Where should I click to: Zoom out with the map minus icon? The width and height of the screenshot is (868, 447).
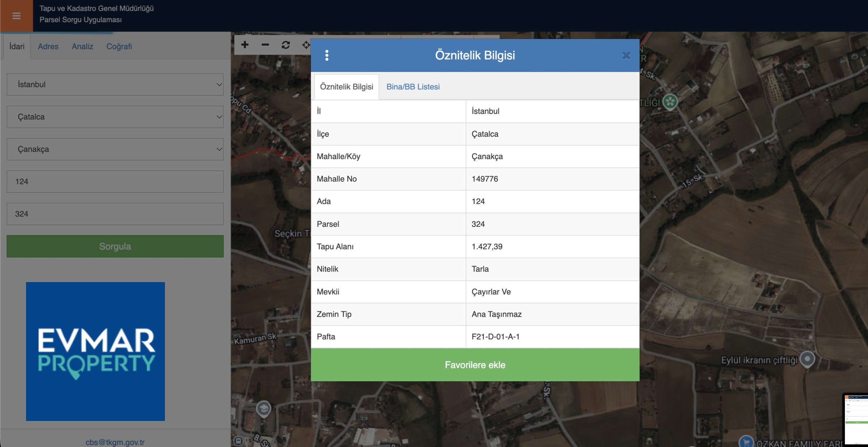pyautogui.click(x=265, y=45)
